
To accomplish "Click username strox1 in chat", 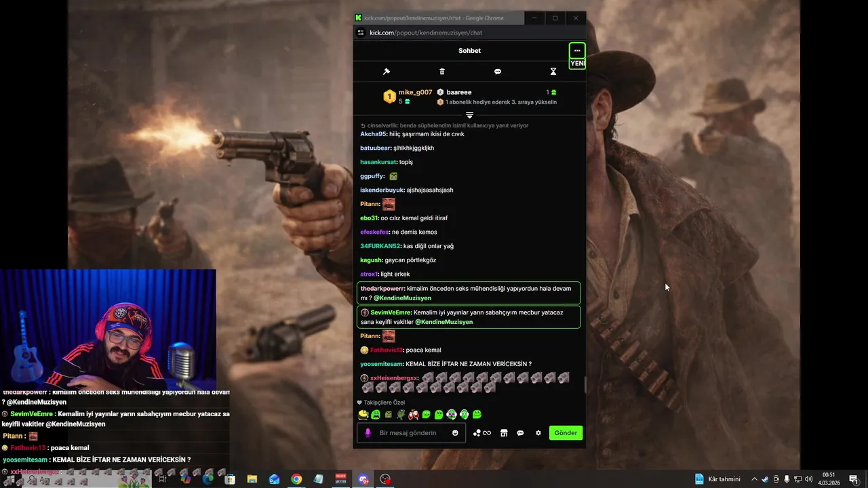I will tap(369, 274).
